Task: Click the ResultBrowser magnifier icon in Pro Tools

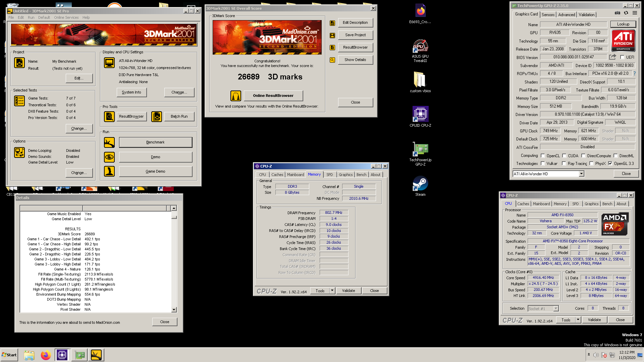Action: coord(109,116)
